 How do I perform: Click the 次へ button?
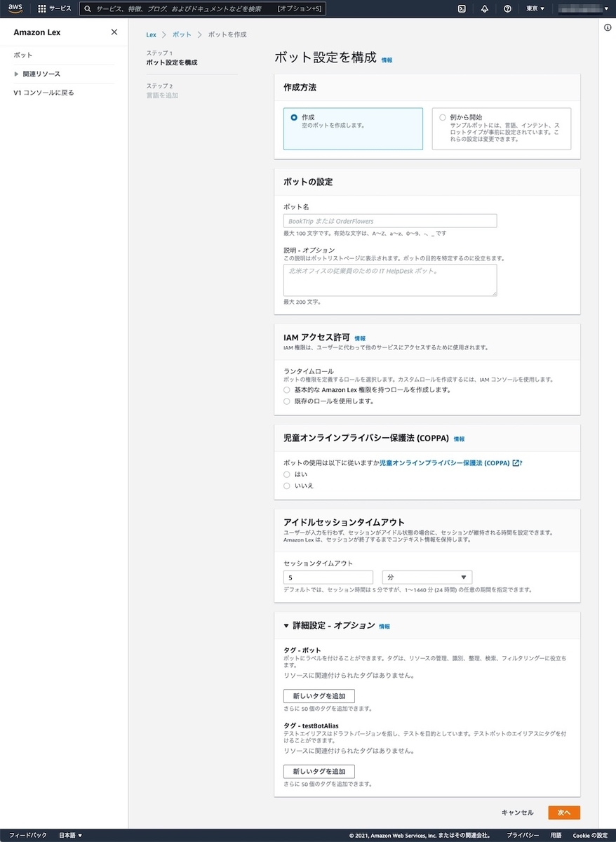564,812
